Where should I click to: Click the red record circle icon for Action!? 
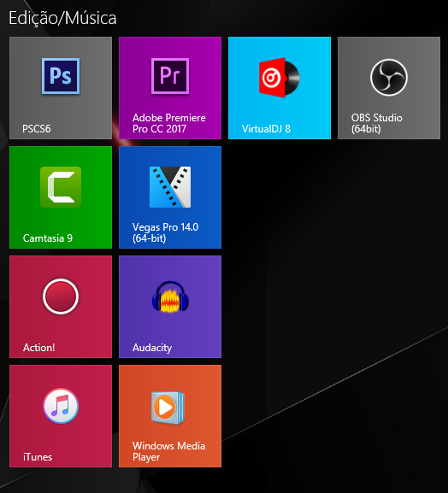coord(61,296)
